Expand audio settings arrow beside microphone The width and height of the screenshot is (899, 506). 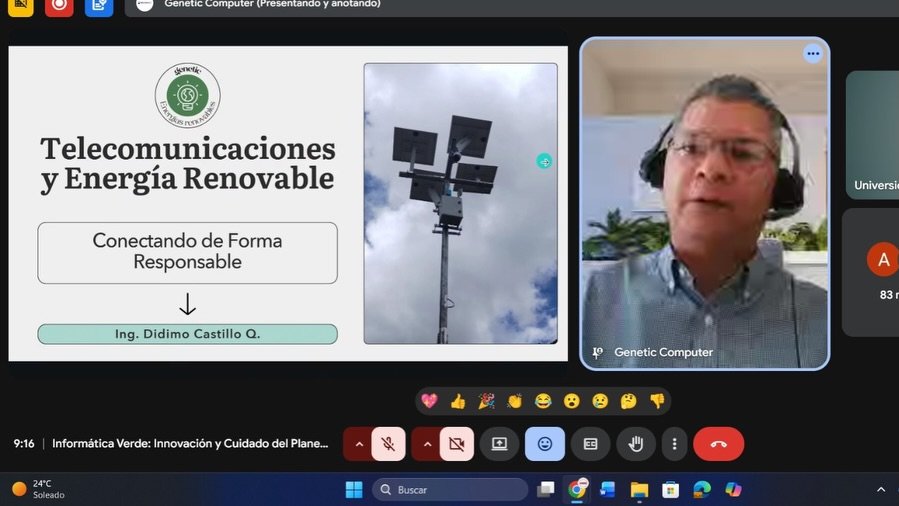[359, 444]
